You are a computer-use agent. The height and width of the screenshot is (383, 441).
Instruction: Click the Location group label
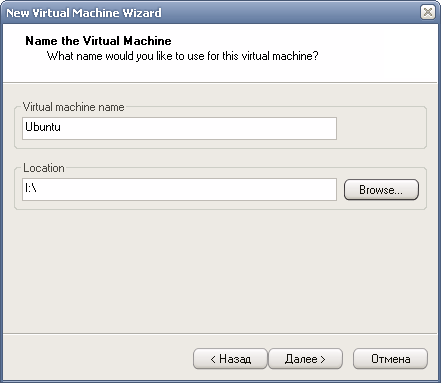44,168
